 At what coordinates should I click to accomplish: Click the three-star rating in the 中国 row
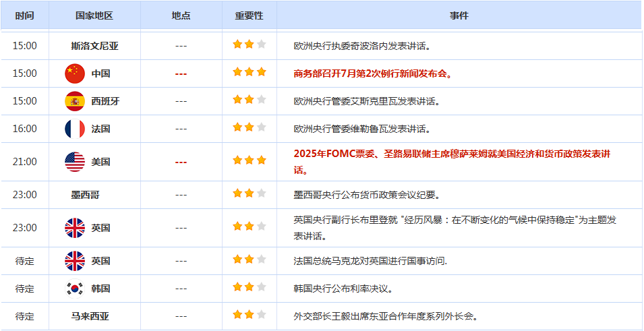point(250,72)
